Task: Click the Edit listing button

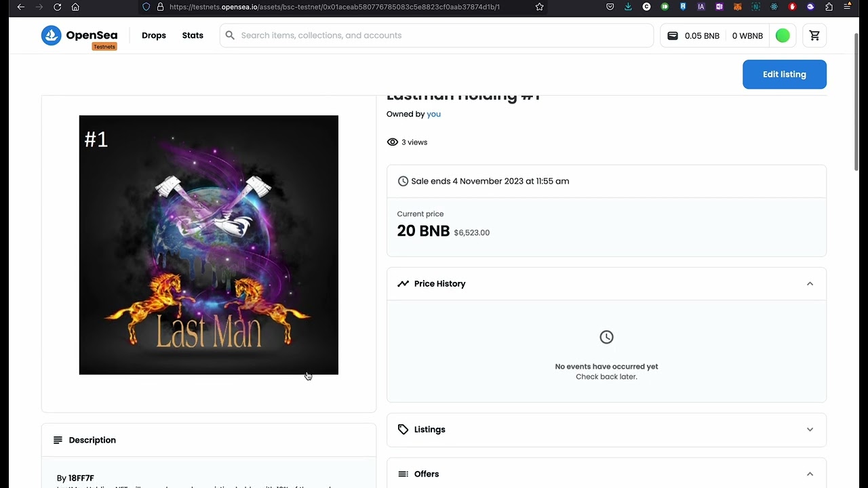Action: (785, 75)
